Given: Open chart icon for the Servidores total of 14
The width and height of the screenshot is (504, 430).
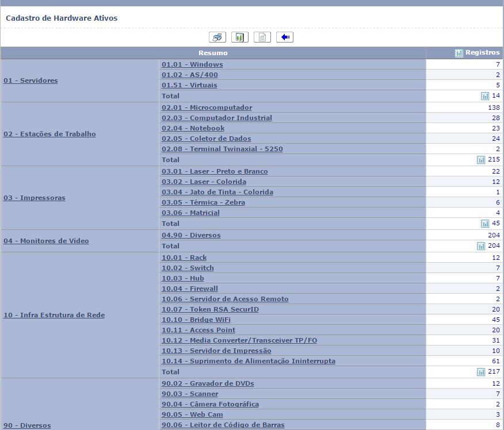Looking at the screenshot, I should coord(485,96).
